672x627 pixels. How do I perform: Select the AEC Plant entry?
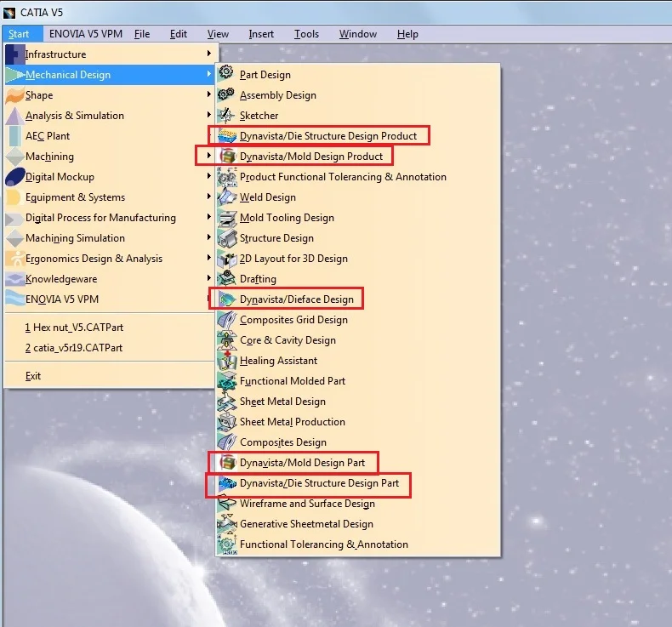click(109, 136)
